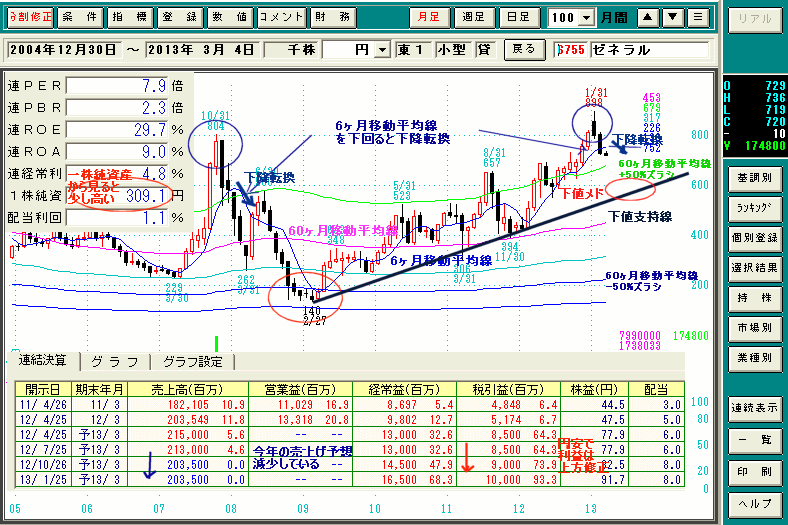Screen dimensions: 788x525
Task: Switch chart to 週足 weekly candles
Action: point(474,18)
